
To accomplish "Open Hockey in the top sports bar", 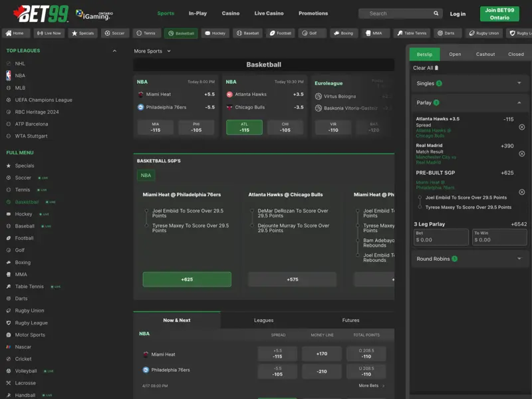I will coord(215,33).
